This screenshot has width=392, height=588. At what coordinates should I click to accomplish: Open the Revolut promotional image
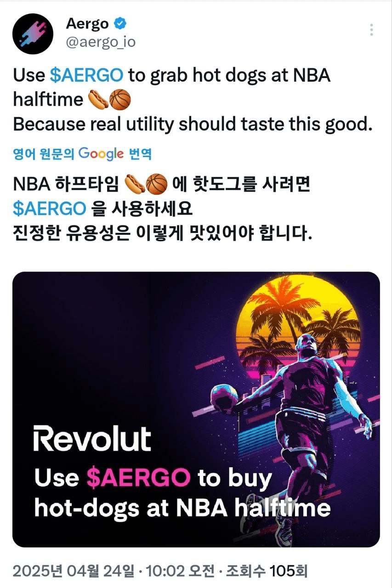(196, 409)
